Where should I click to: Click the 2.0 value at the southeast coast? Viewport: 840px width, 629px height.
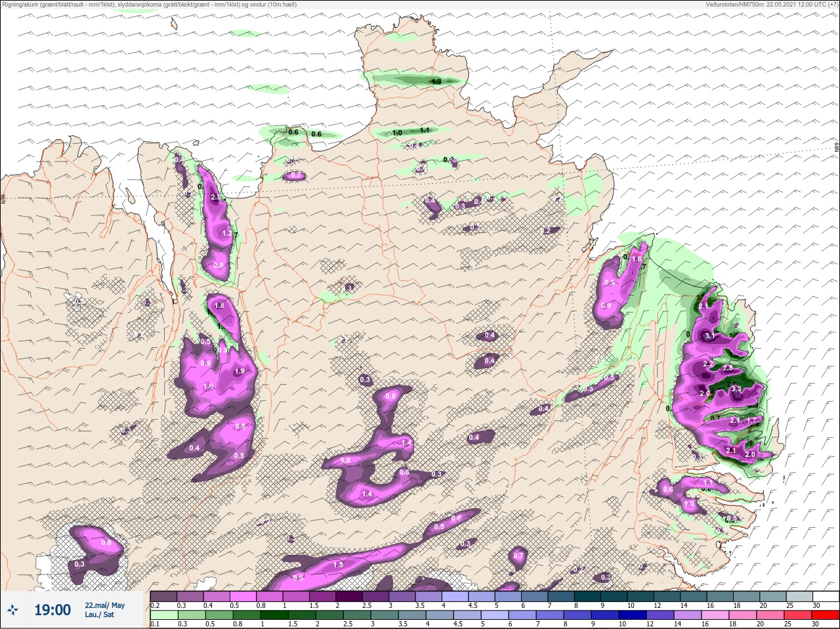[x=751, y=454]
